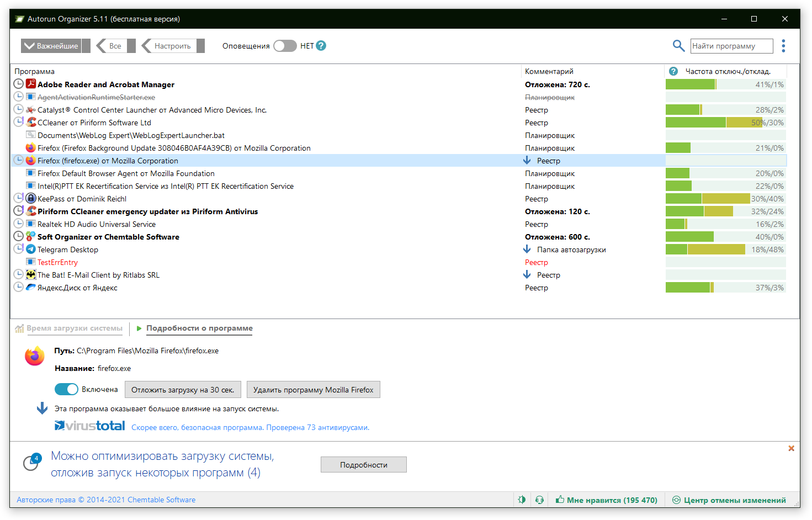Click the Telegram 18%/48% frequency bar
Image resolution: width=812 pixels, height=520 pixels.
pos(726,249)
